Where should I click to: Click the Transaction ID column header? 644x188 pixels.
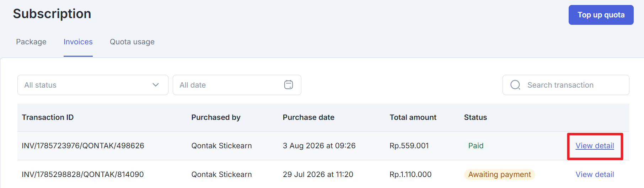coord(48,117)
